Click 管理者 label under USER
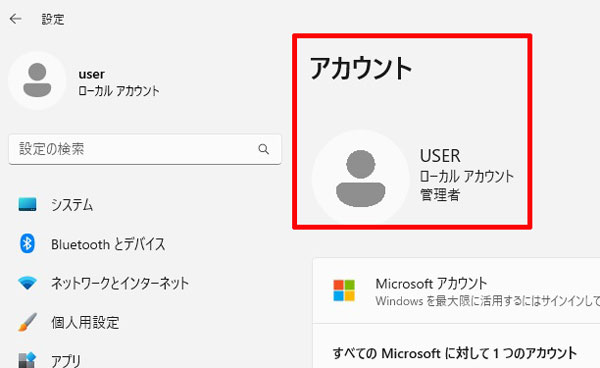This screenshot has width=600, height=368. click(x=440, y=195)
